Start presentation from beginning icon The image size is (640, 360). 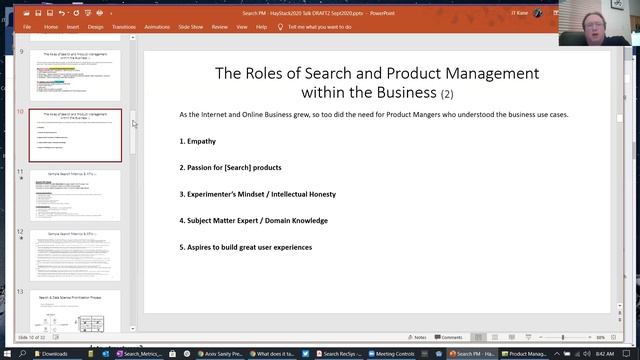pos(88,13)
